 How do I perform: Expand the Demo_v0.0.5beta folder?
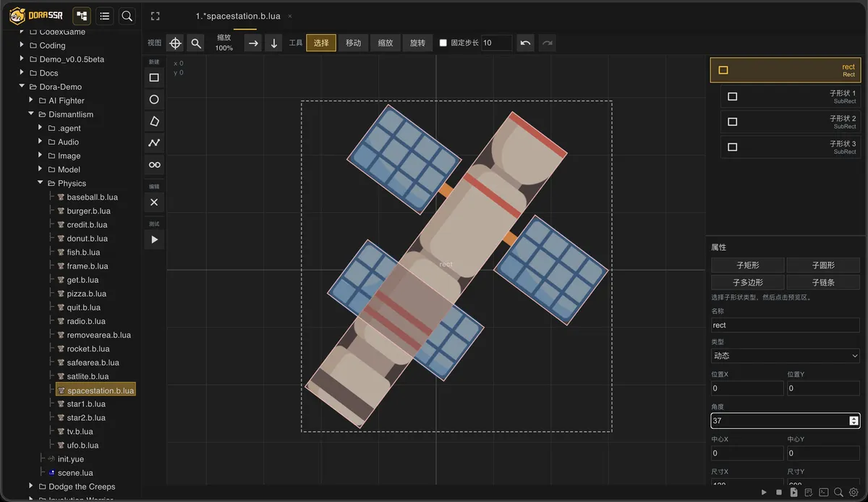coord(22,59)
